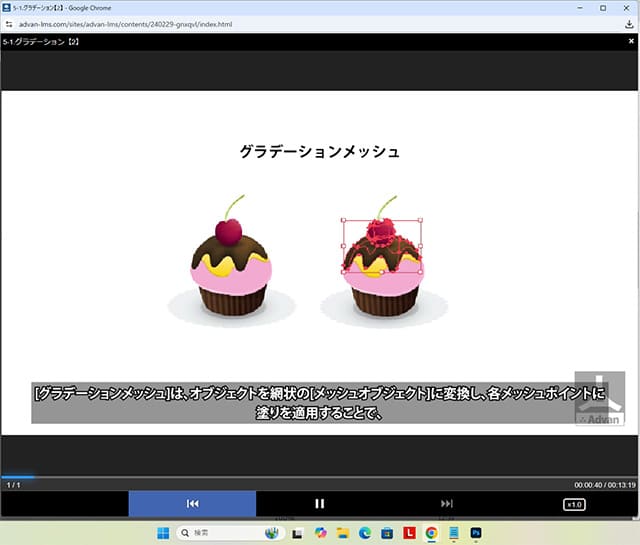Skip to next slide button
This screenshot has width=640, height=545.
[x=447, y=504]
